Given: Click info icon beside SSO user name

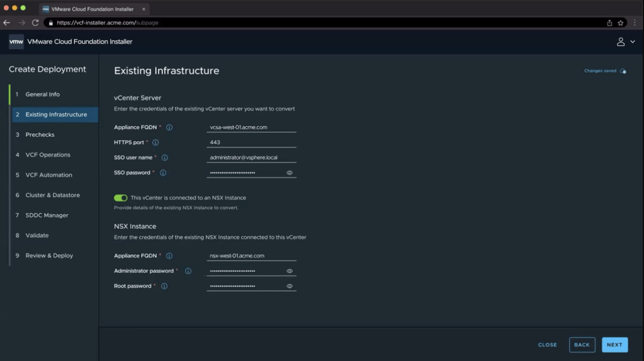Looking at the screenshot, I should (165, 158).
